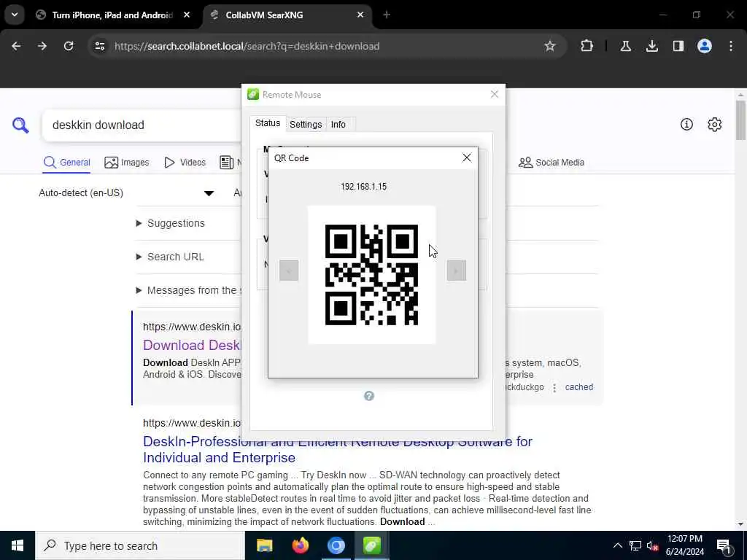Select the General search category
The width and height of the screenshot is (747, 560).
66,163
